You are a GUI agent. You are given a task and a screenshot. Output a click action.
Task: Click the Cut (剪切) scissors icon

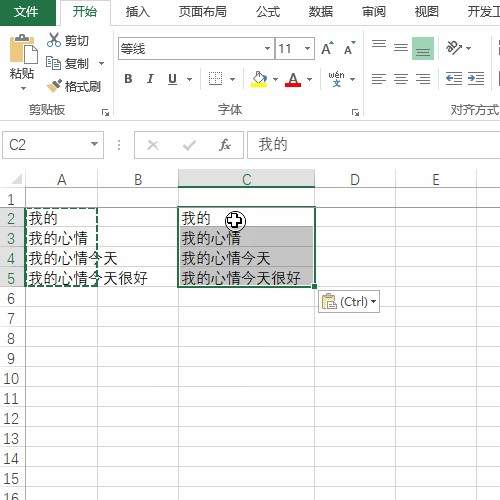(54, 40)
